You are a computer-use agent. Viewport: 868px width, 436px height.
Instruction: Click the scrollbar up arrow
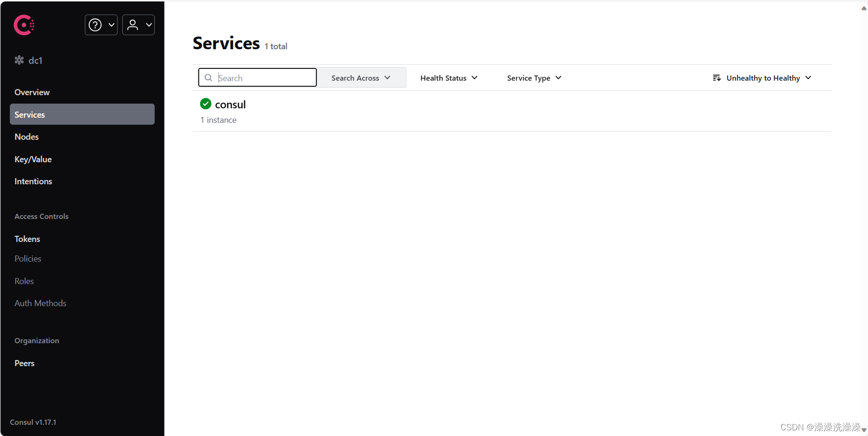point(863,8)
